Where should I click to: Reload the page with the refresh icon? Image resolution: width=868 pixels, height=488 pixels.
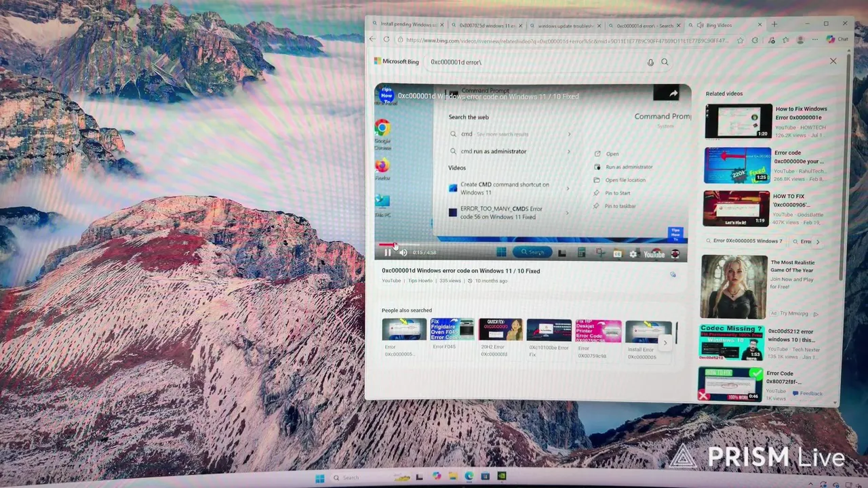coord(387,40)
